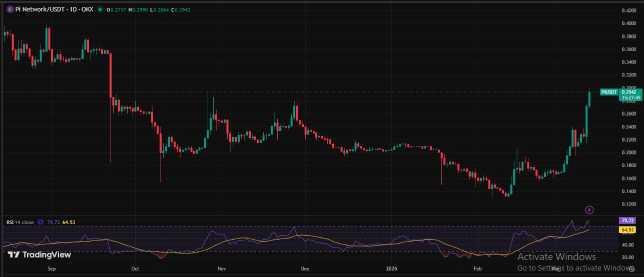Click the 0.1800 price axis label
The height and width of the screenshot is (277, 644).
pos(628,165)
